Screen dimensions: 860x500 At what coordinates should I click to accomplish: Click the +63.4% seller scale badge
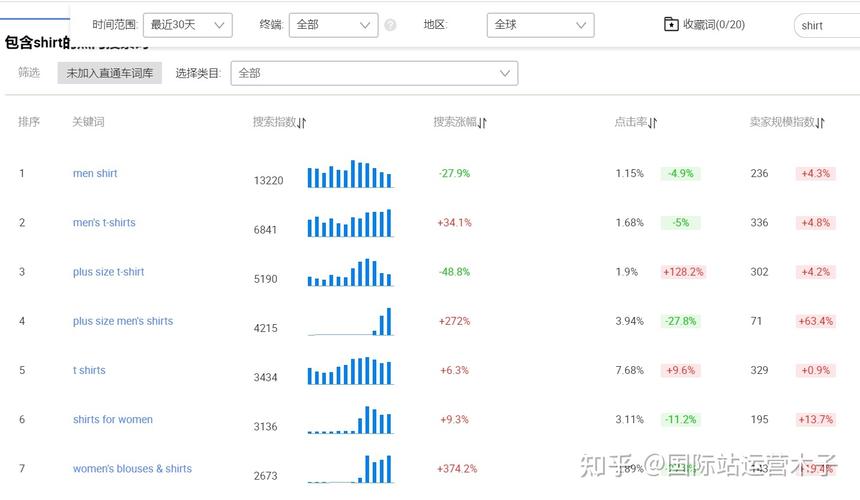(x=816, y=321)
